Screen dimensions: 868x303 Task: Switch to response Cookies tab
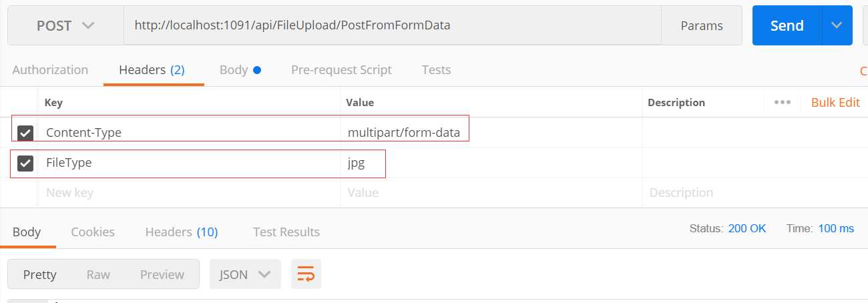[93, 232]
